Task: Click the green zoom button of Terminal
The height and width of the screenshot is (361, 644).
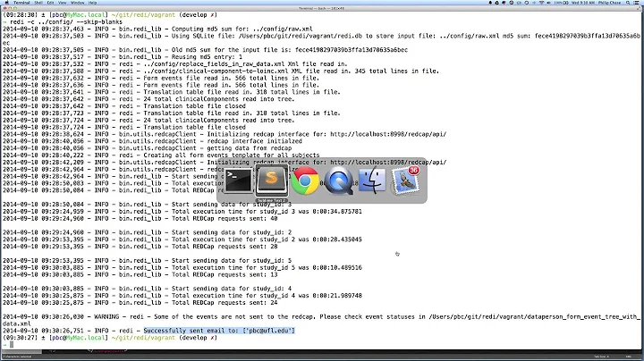Action: pyautogui.click(x=15, y=8)
